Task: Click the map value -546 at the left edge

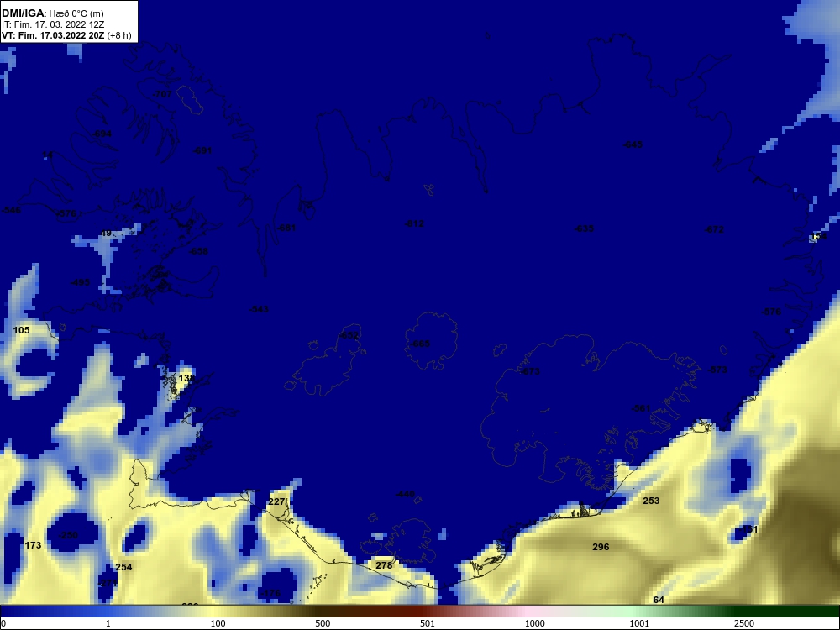Action: 11,210
